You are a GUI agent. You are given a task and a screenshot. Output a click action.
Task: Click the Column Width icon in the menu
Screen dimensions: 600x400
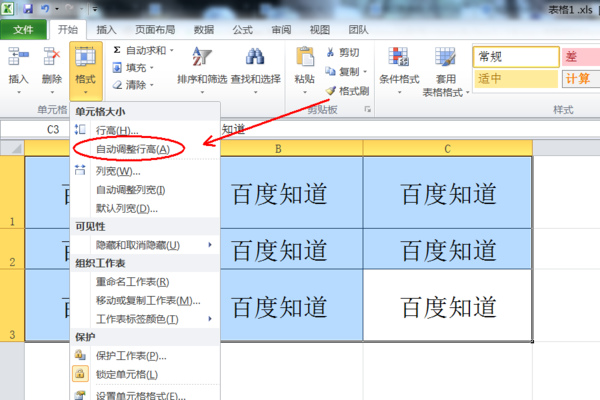point(80,170)
